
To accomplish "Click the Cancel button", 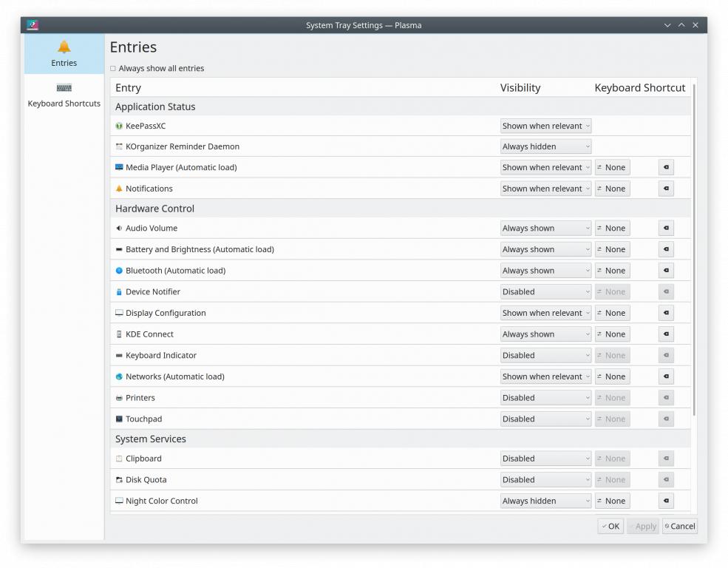I will pyautogui.click(x=679, y=527).
